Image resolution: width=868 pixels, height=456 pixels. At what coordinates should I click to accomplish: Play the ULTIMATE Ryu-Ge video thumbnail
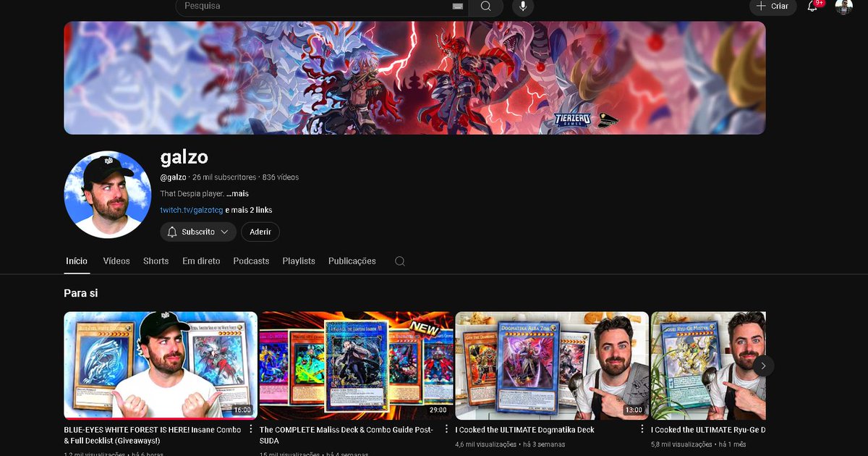pos(708,366)
